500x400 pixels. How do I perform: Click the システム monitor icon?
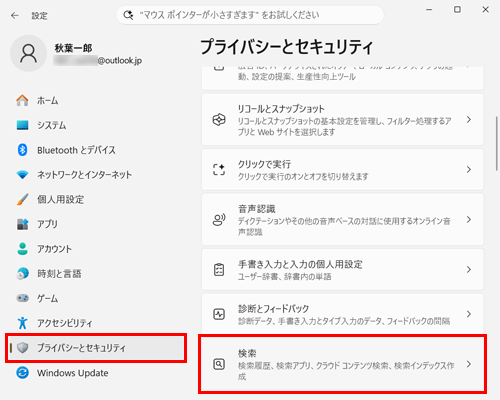(22, 125)
